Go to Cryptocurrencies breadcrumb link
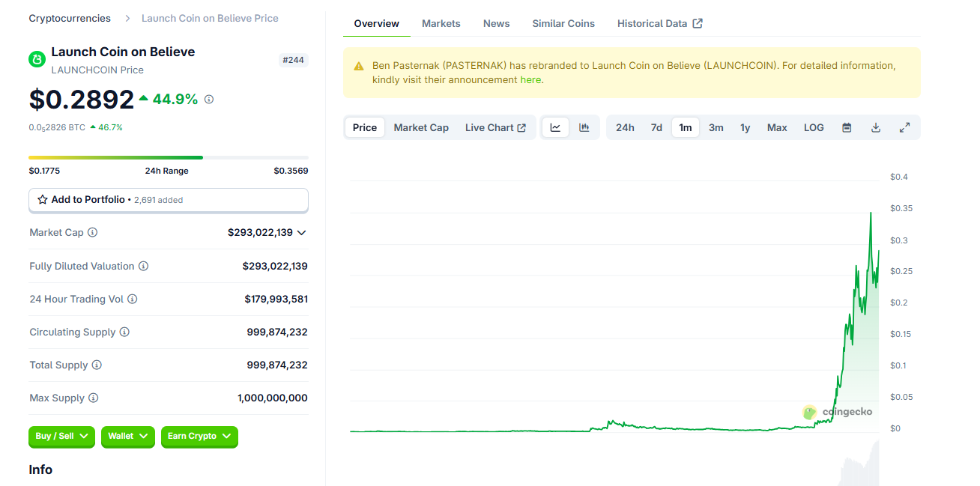Image resolution: width=980 pixels, height=486 pixels. 70,18
